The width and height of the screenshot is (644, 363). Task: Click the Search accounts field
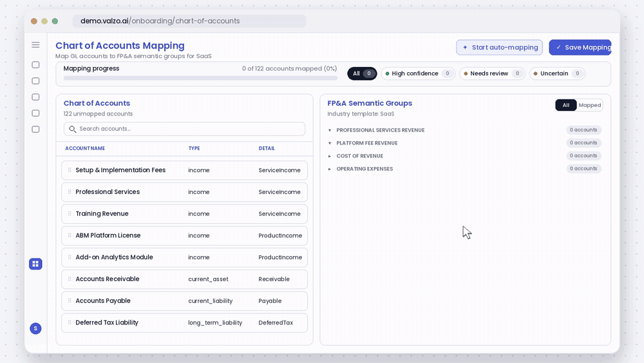pos(184,129)
